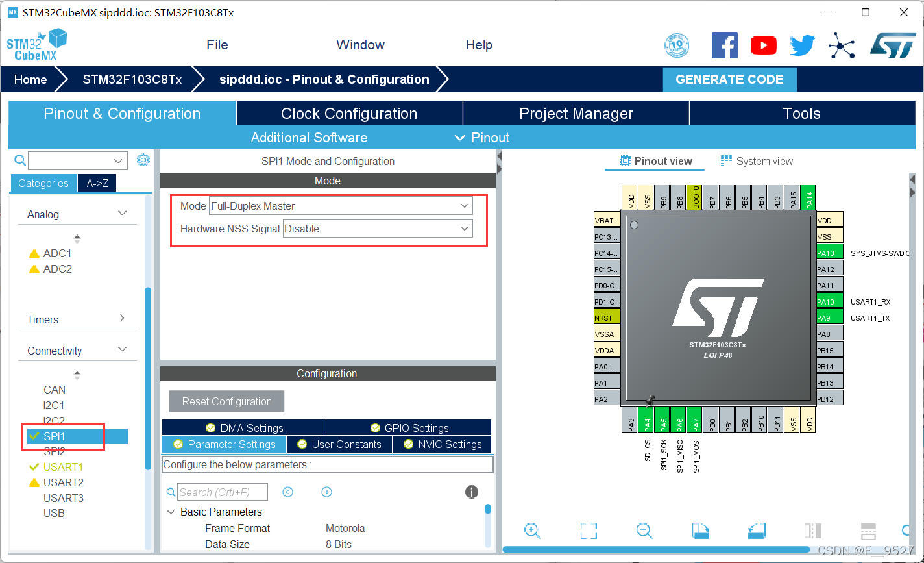Open the DMA Settings tab
Image resolution: width=924 pixels, height=563 pixels.
pyautogui.click(x=244, y=428)
